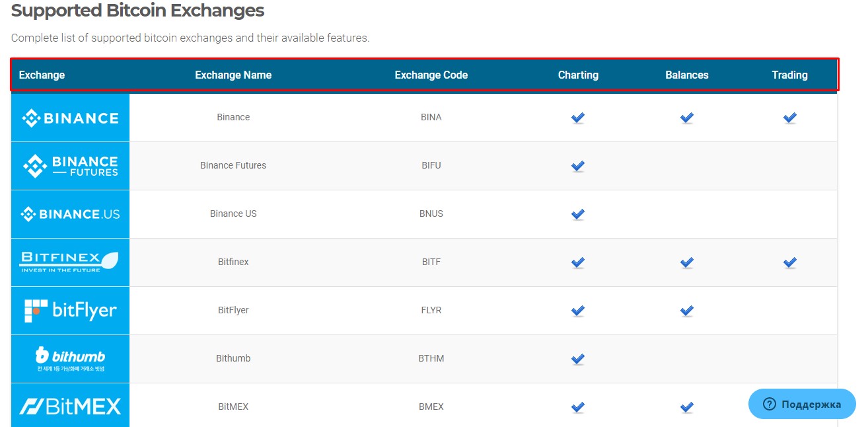868x427 pixels.
Task: Click the Charting checkmark for BitFlyer
Action: point(578,311)
